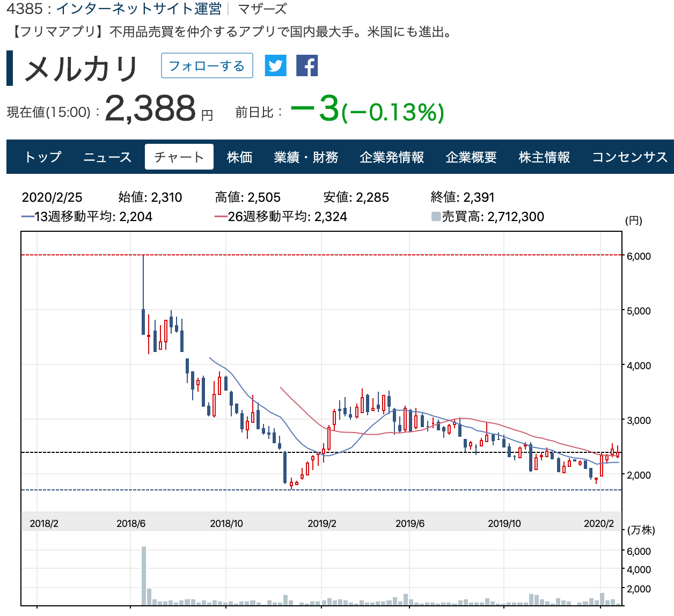
Task: Click the フォローする button
Action: pos(207,65)
